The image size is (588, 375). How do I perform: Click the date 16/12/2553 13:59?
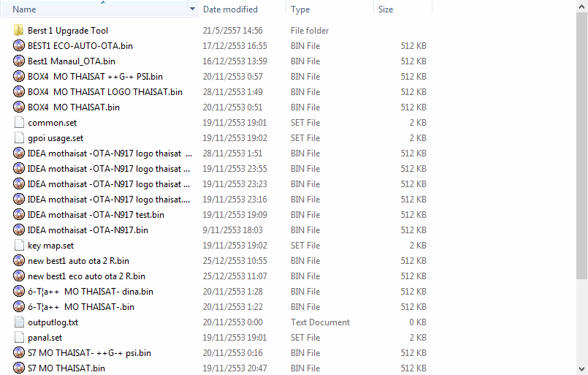coord(234,61)
